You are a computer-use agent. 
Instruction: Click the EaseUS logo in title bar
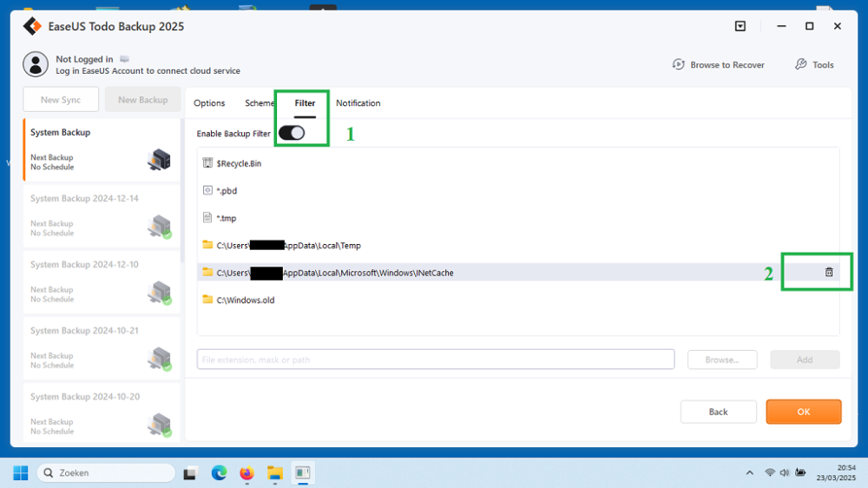(32, 26)
